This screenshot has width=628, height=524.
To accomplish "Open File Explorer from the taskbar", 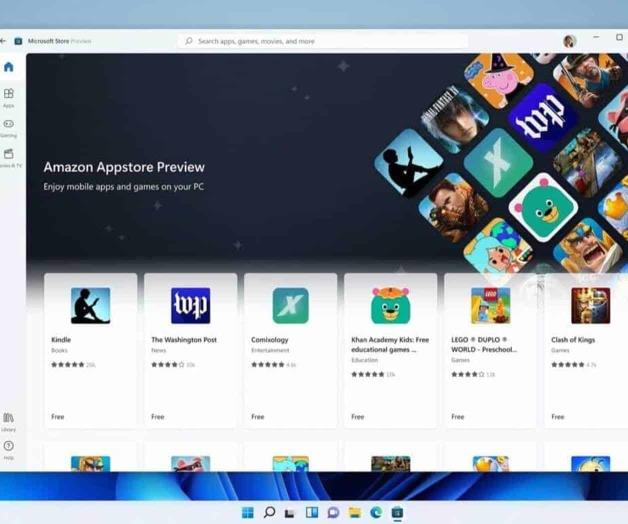I will point(354,512).
